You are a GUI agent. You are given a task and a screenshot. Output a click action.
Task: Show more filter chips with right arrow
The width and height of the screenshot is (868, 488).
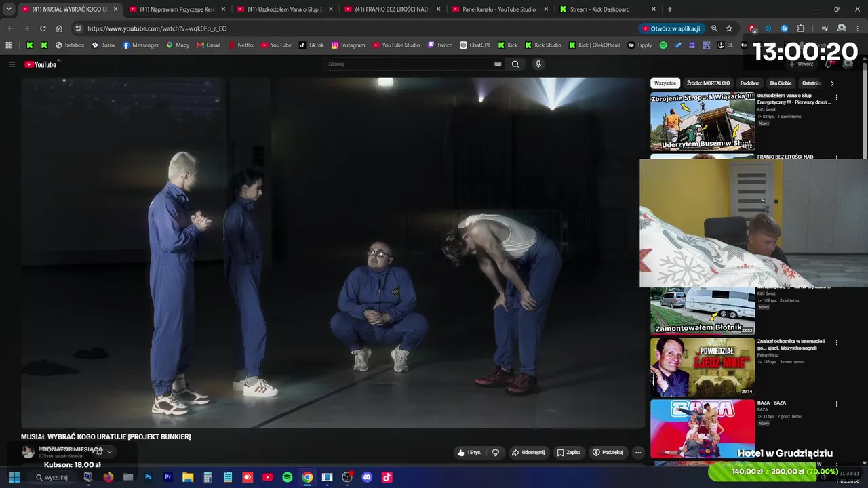pyautogui.click(x=832, y=83)
